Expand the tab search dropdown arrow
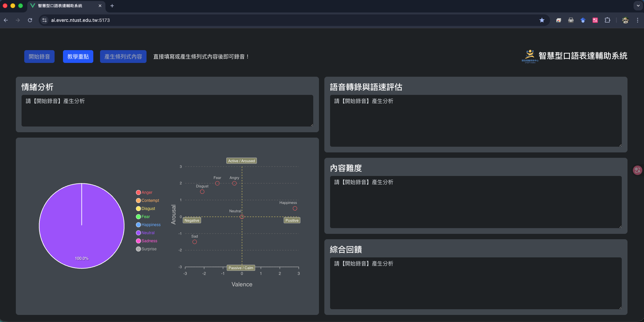Image resolution: width=644 pixels, height=322 pixels. pyautogui.click(x=638, y=6)
